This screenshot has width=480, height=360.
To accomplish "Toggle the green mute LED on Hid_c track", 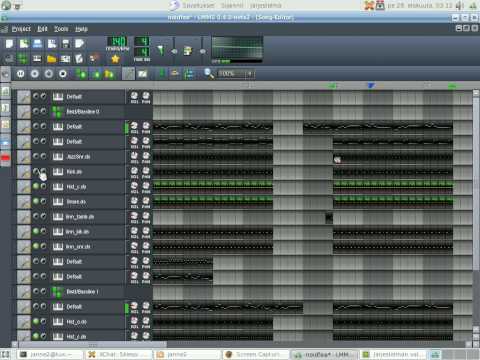I will 36,186.
